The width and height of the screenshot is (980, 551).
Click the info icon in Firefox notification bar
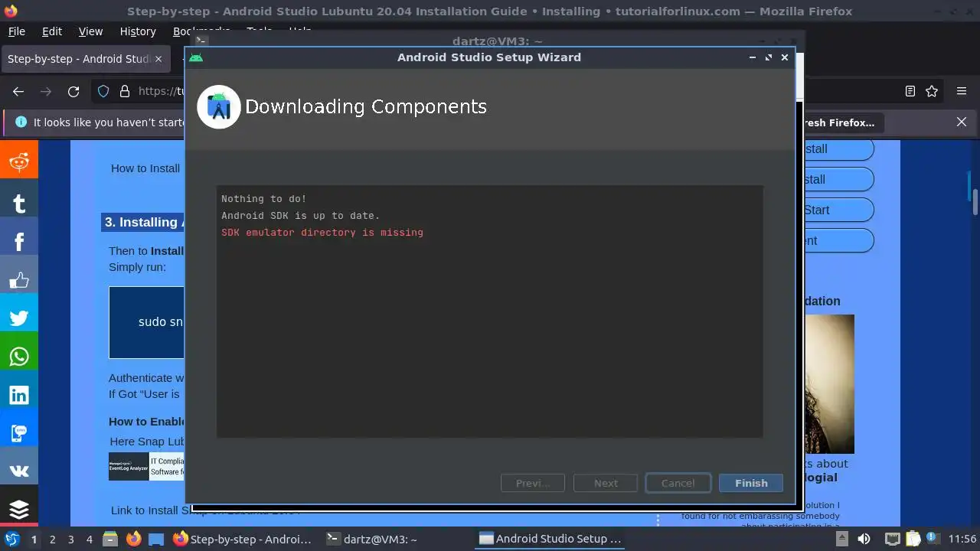pyautogui.click(x=21, y=122)
